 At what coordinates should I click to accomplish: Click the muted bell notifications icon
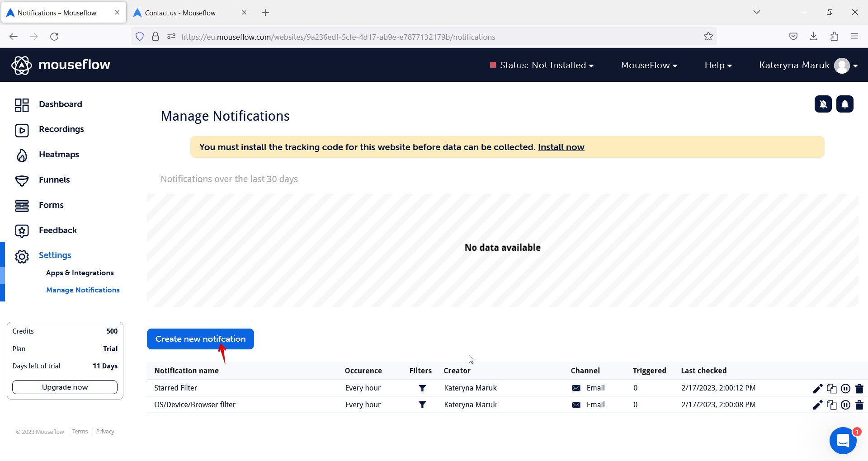tap(823, 104)
